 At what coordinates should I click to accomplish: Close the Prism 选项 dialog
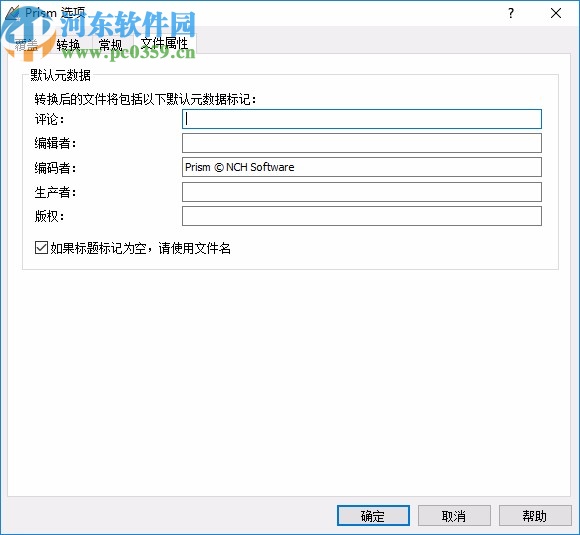coord(556,14)
